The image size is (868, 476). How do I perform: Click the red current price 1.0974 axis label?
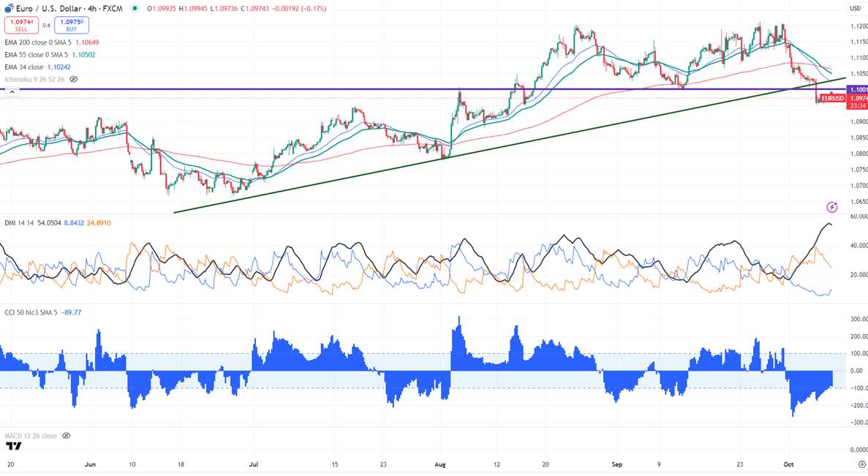[858, 99]
